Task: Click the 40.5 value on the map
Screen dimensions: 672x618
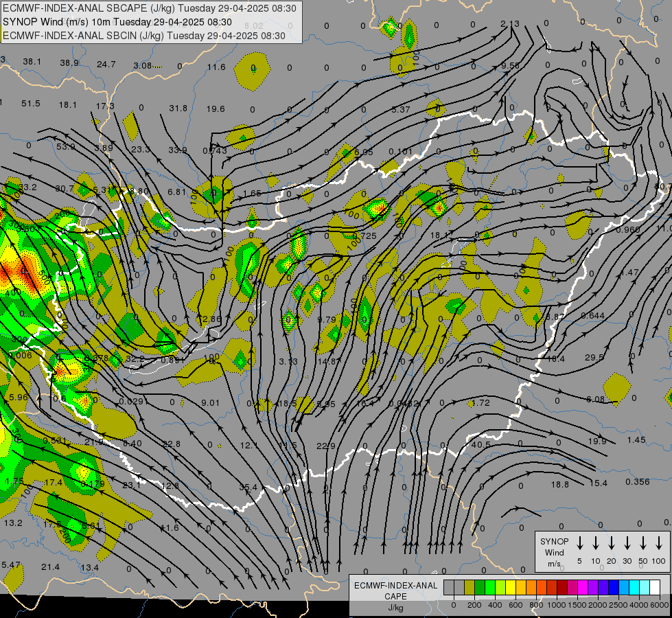Action: 481,445
